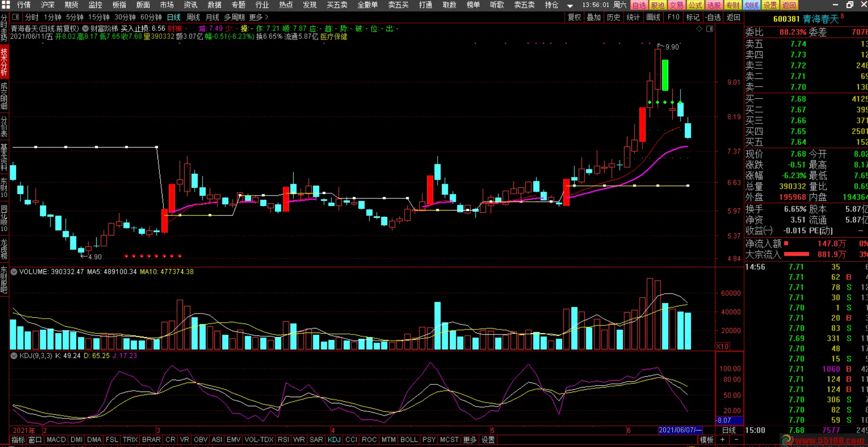The height and width of the screenshot is (447, 868).
Task: Select 月线 monthly period
Action: (212, 17)
